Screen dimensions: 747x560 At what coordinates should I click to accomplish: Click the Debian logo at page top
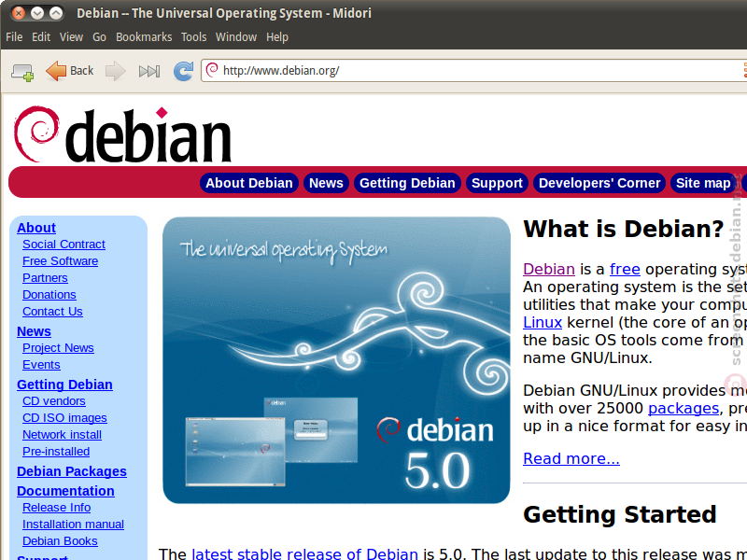123,134
